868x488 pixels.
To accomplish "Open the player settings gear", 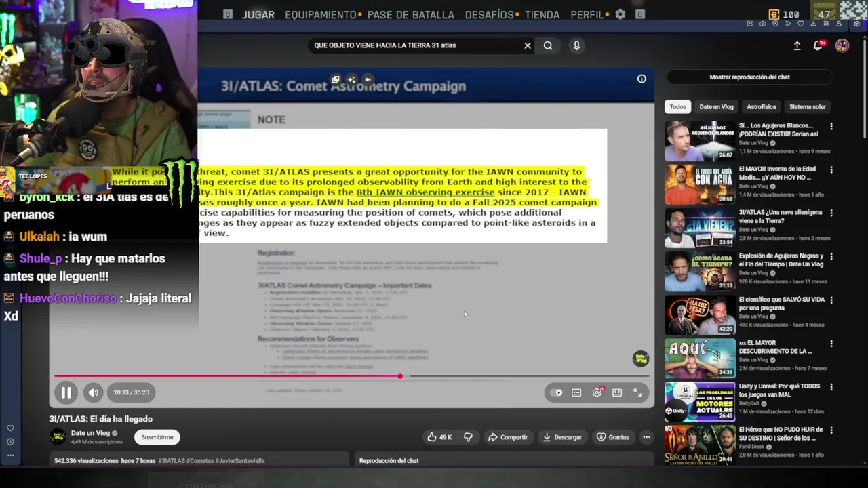I will pos(597,392).
